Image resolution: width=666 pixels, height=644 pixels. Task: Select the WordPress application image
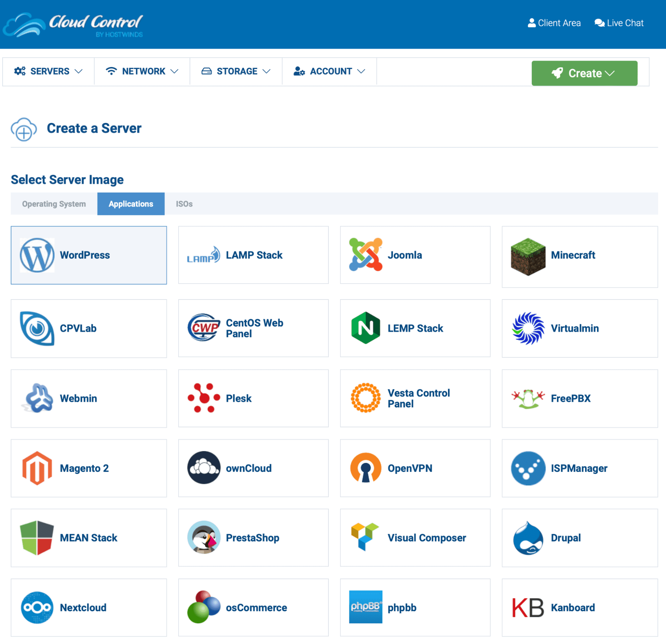89,255
